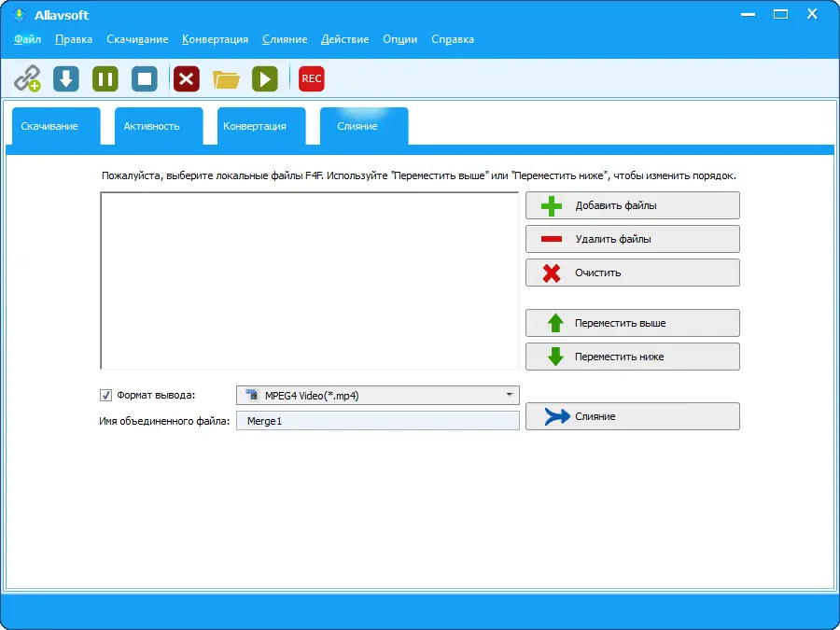Edit the merged file name Merge1 field

(x=377, y=420)
